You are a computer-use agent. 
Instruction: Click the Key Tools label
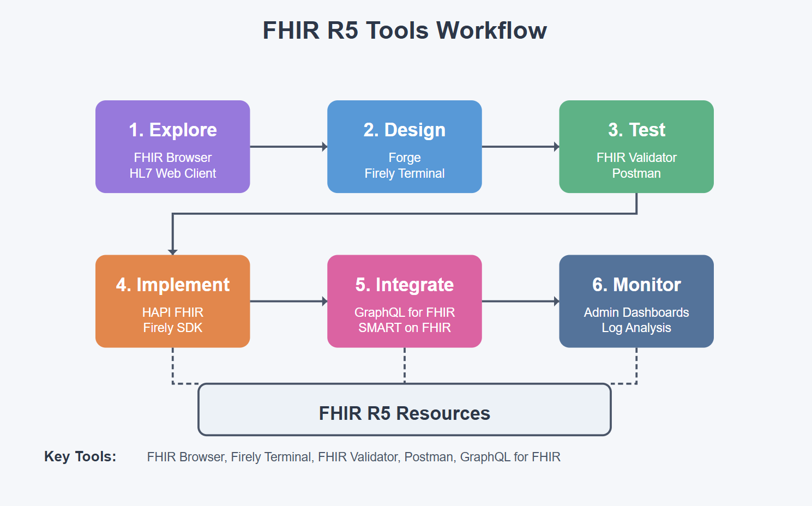[x=80, y=457]
